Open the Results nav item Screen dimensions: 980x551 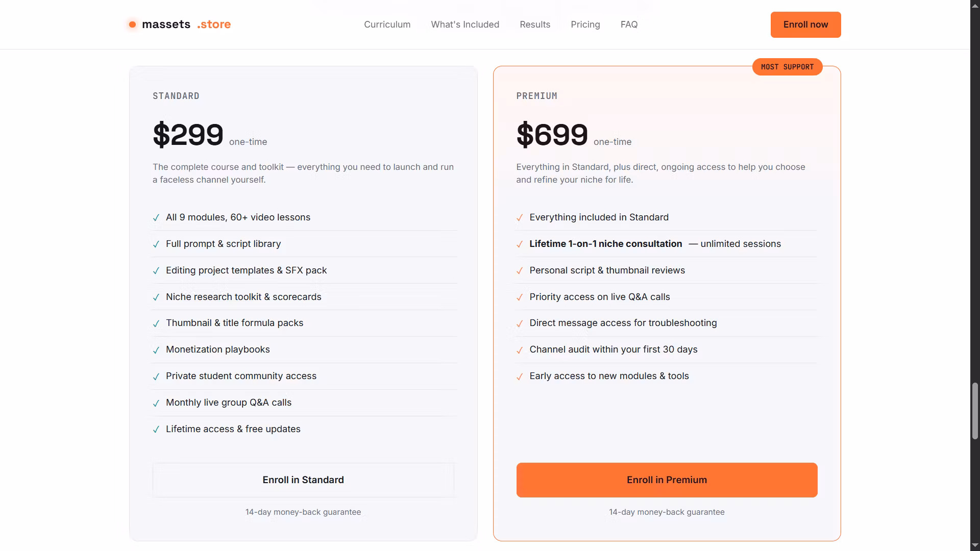pos(535,24)
